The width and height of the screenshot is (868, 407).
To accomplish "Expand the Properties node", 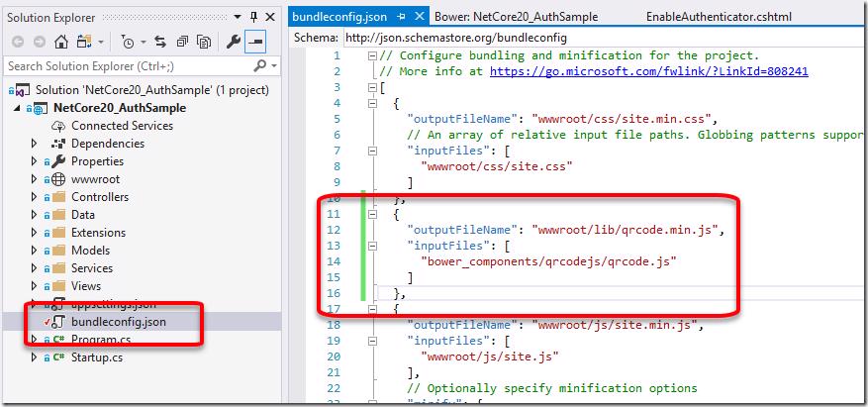I will (34, 161).
